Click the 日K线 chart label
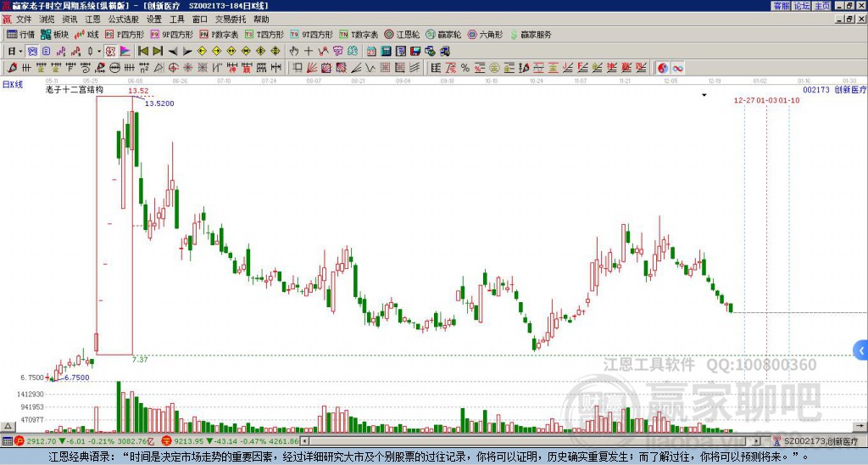The image size is (868, 465). (x=12, y=85)
